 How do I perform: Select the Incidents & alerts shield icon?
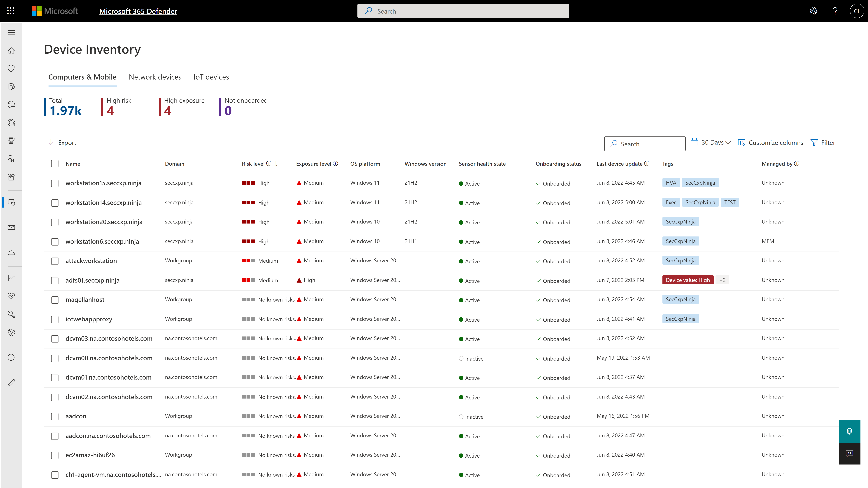coord(11,68)
